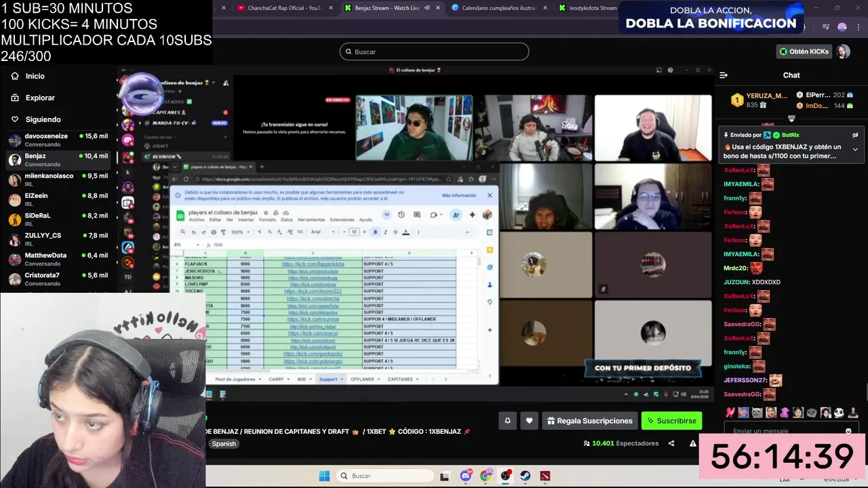Open Task View on the taskbar
Image resolution: width=868 pixels, height=488 pixels.
(446, 476)
